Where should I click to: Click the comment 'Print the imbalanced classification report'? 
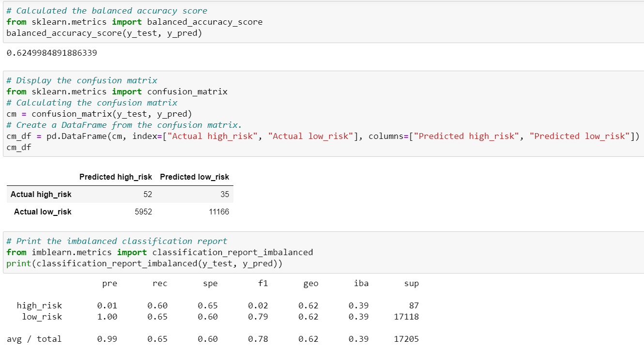point(117,241)
